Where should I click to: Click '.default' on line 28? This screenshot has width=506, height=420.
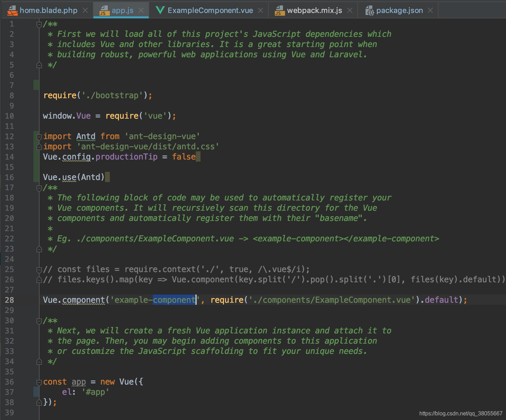click(x=439, y=300)
